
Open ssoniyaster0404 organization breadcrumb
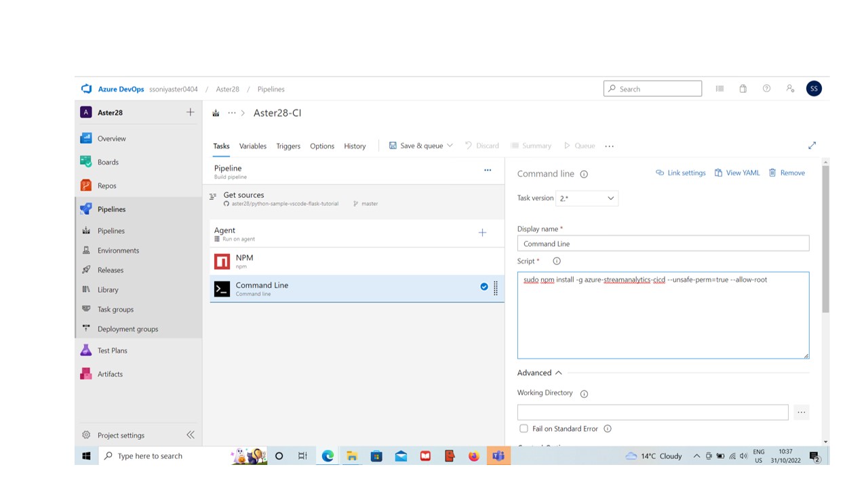point(174,89)
